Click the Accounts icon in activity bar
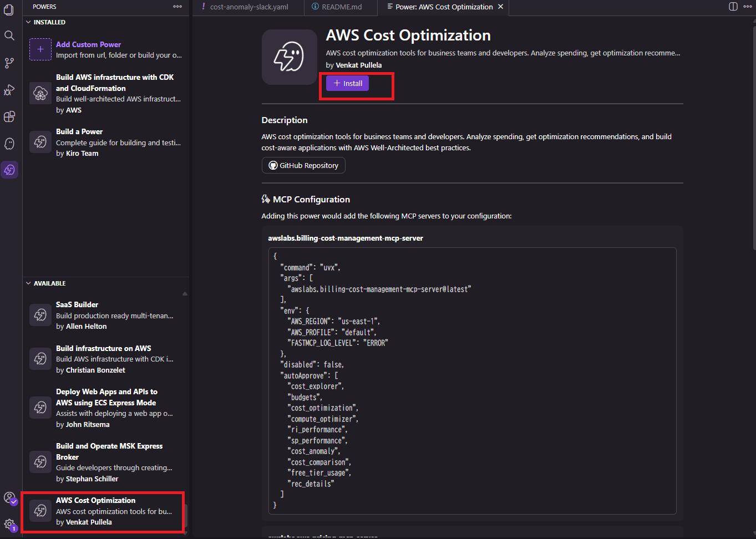This screenshot has height=539, width=756. (9, 497)
